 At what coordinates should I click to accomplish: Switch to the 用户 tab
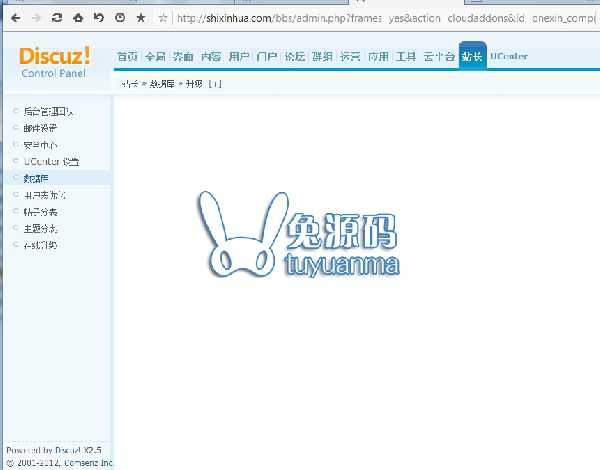[239, 57]
